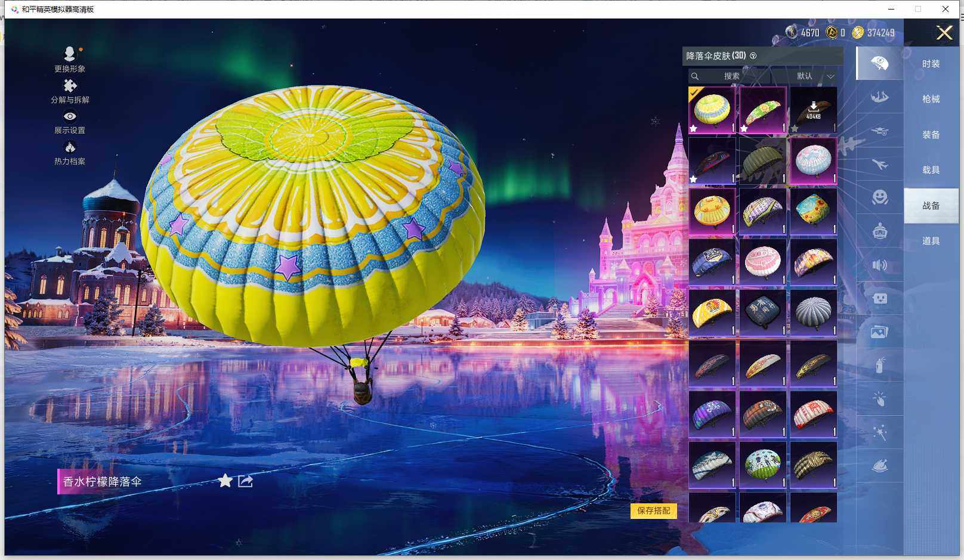The height and width of the screenshot is (560, 964).
Task: Select the smiley emote category icon
Action: tap(879, 197)
